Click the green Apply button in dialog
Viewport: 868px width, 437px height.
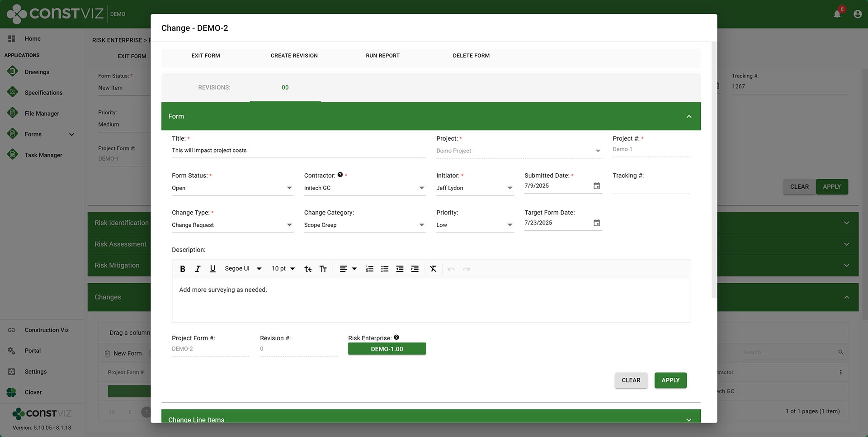pyautogui.click(x=670, y=380)
